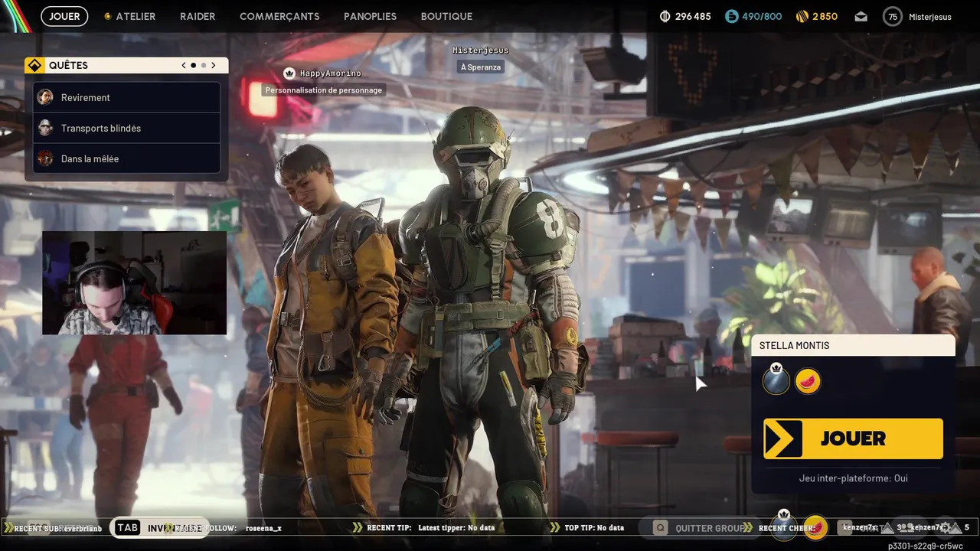
Task: Click 'TOP TIP: No data' ticker
Action: tap(594, 528)
